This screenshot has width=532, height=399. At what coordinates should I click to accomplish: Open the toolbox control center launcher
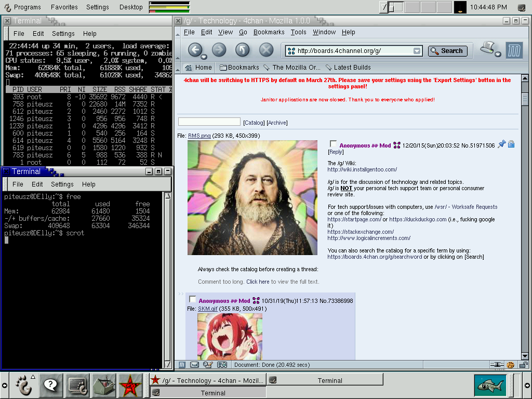point(104,385)
